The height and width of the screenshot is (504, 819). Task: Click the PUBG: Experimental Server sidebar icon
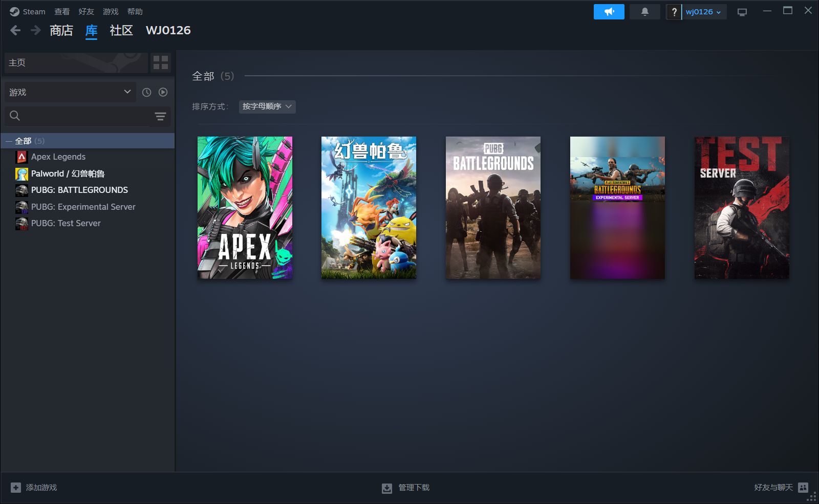pyautogui.click(x=21, y=207)
